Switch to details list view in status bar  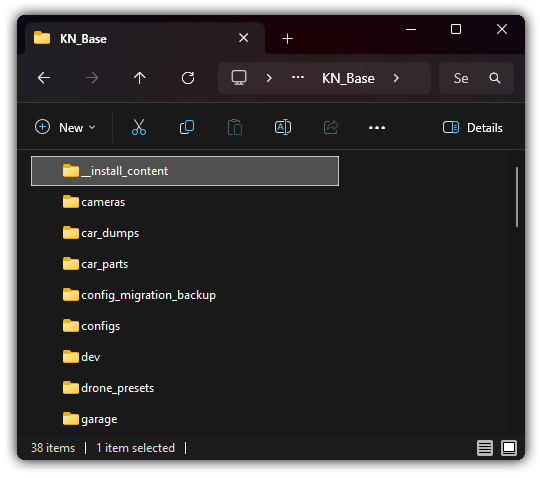tap(485, 448)
